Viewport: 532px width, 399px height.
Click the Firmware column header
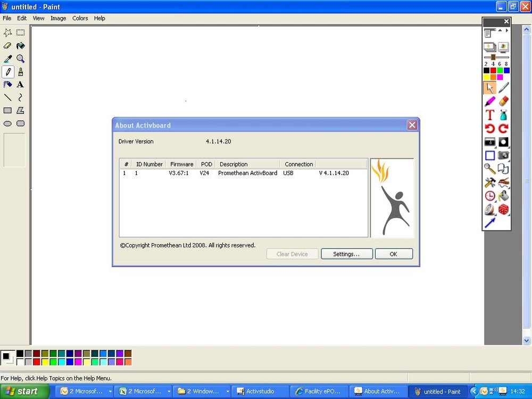[181, 164]
